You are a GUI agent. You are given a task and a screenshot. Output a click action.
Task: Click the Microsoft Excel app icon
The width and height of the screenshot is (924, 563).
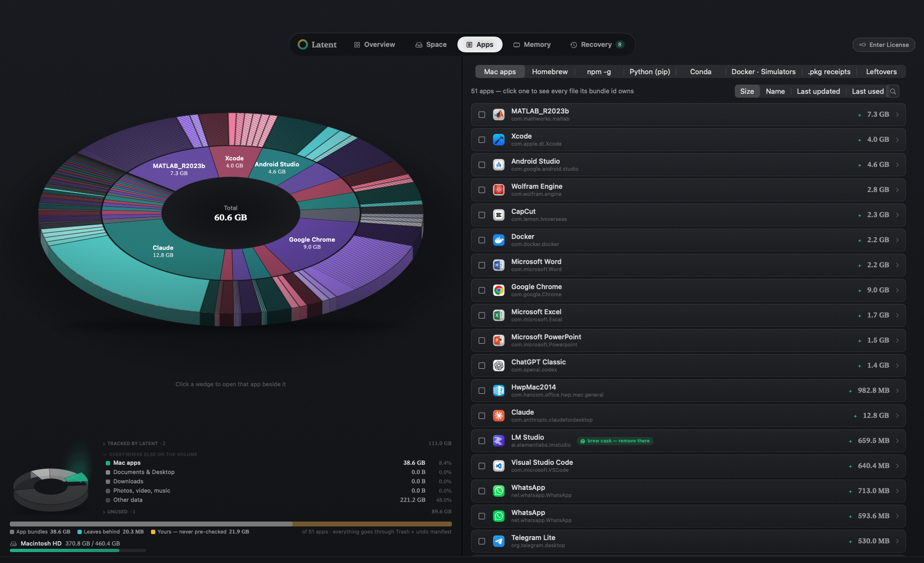click(499, 315)
